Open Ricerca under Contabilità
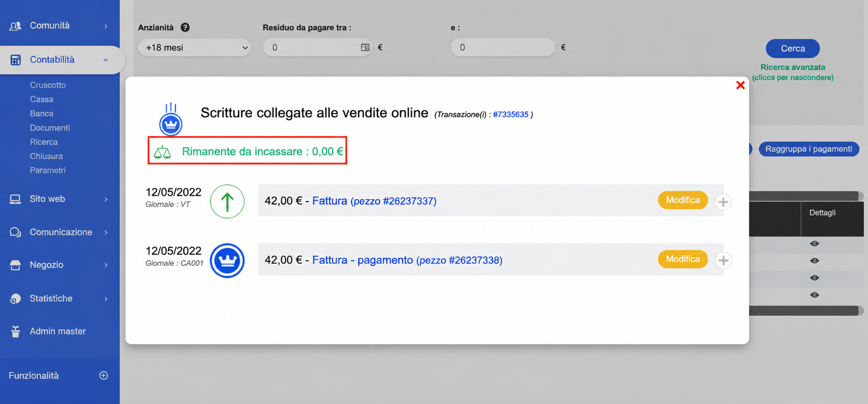The width and height of the screenshot is (868, 404). click(43, 142)
